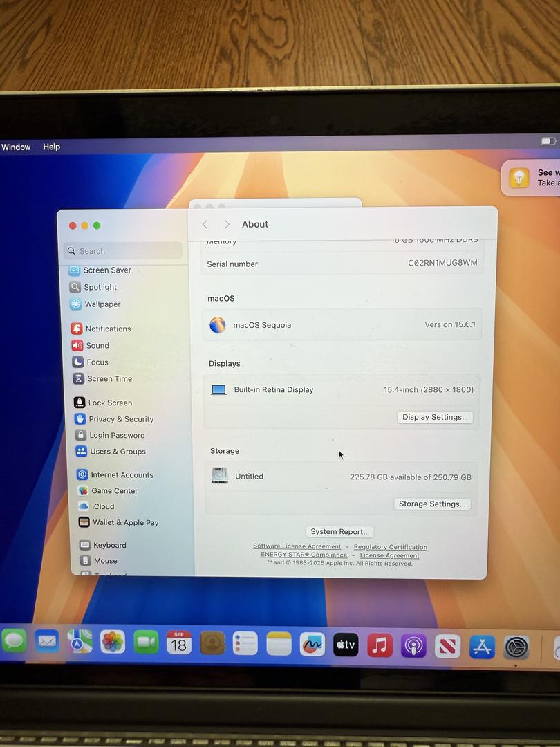Open the License Agreement link beside ENERGY STAR
Viewport: 560px width, 747px height.
[389, 555]
